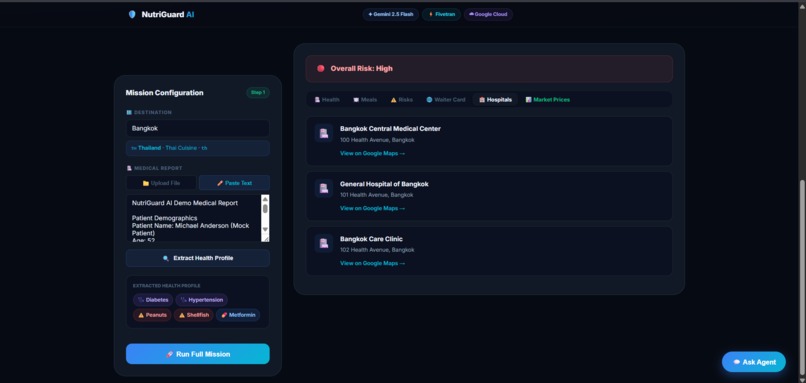806x383 pixels.
Task: Click the 101 Health Avenue, Bangkok address
Action: 377,195
